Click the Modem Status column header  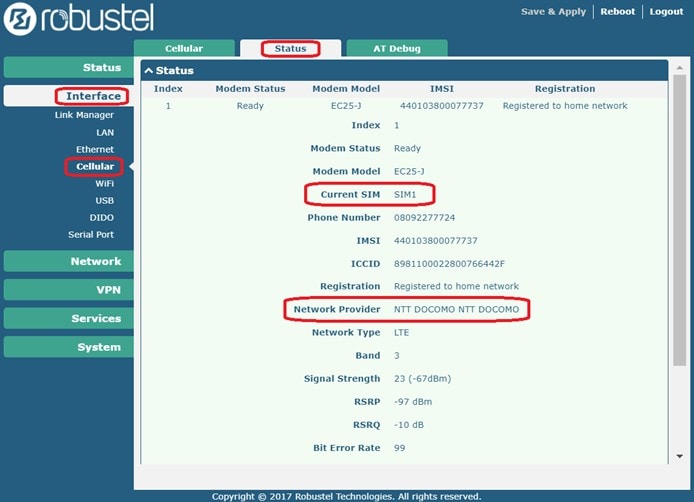click(x=250, y=89)
